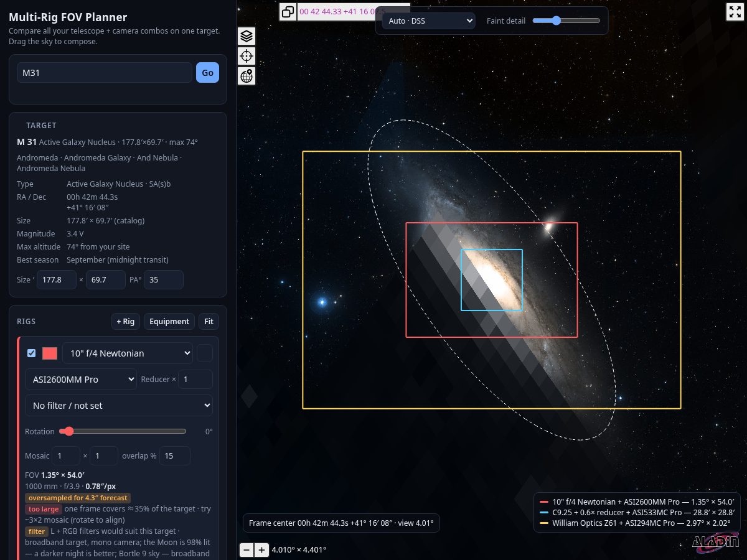Click the 177.8 size input field
This screenshot has width=747, height=560.
pyautogui.click(x=57, y=280)
